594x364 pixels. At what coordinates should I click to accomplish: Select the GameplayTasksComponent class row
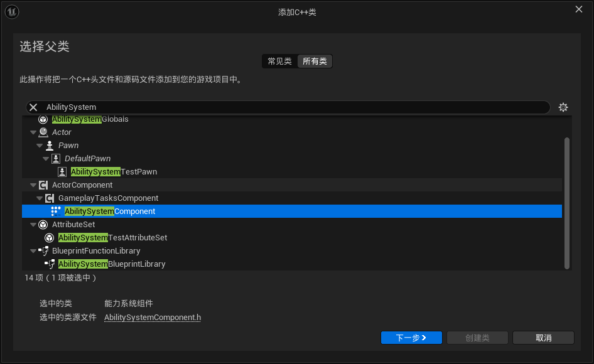coord(292,198)
